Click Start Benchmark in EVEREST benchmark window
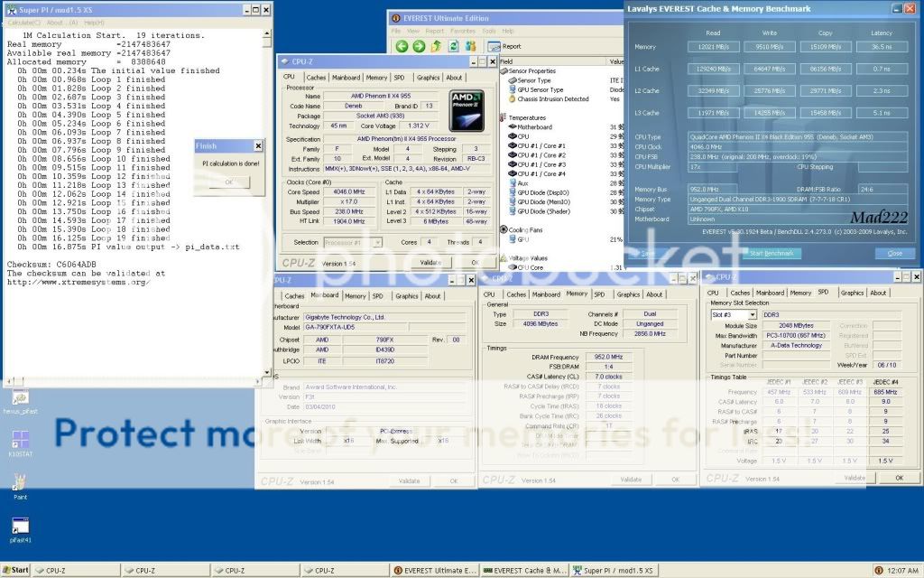 (x=772, y=253)
